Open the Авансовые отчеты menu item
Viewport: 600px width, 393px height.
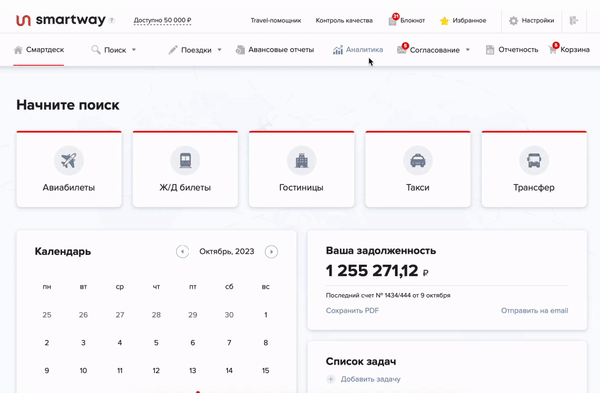(275, 50)
